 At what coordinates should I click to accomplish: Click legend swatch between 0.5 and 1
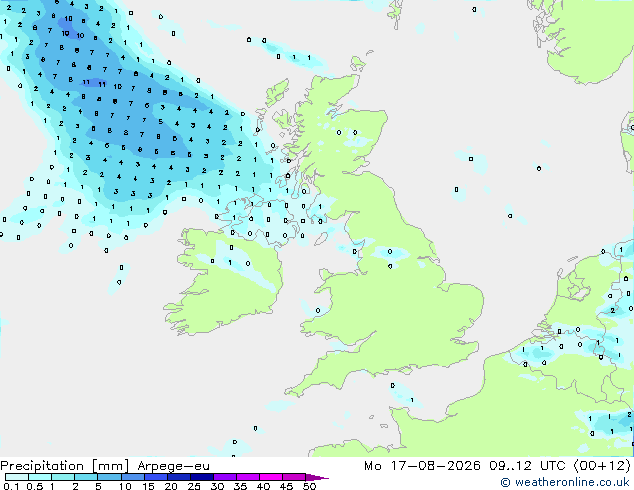pos(40,477)
